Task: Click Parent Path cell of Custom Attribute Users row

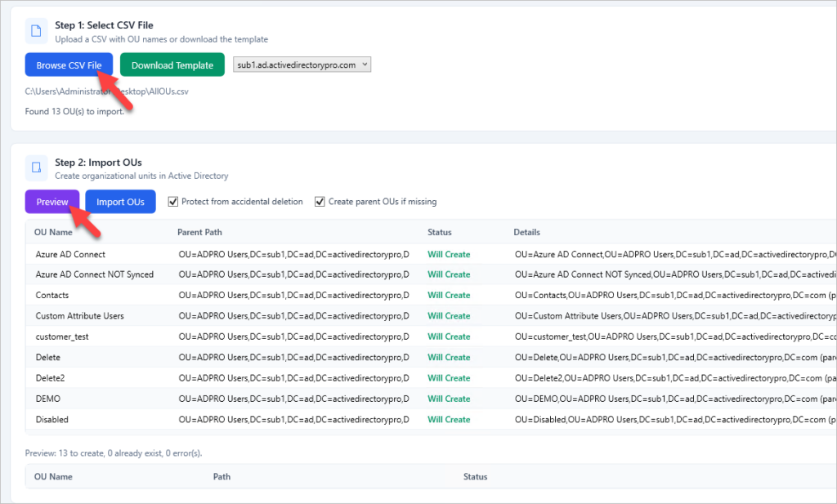Action: pos(294,316)
